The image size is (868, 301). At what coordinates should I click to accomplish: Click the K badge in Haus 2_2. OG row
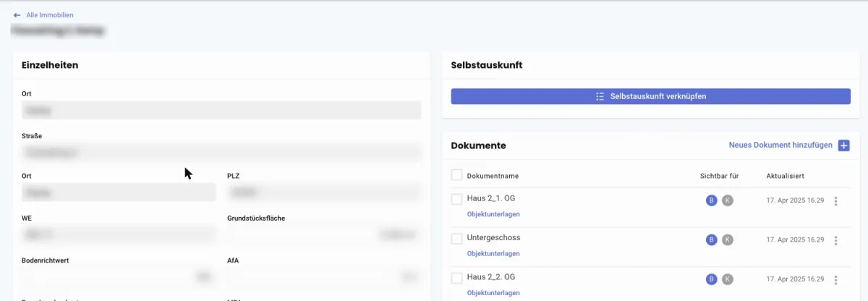(728, 279)
